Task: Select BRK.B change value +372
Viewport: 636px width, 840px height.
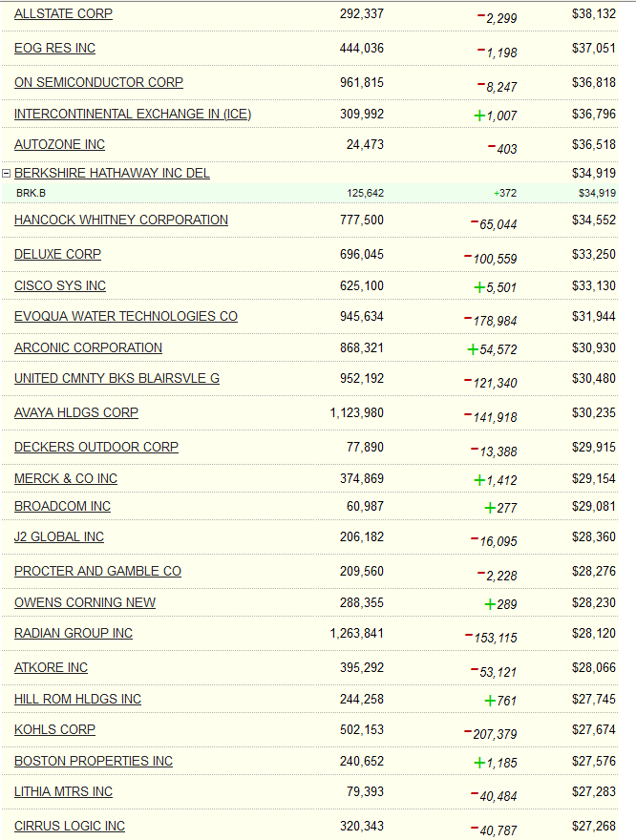Action: (x=505, y=194)
